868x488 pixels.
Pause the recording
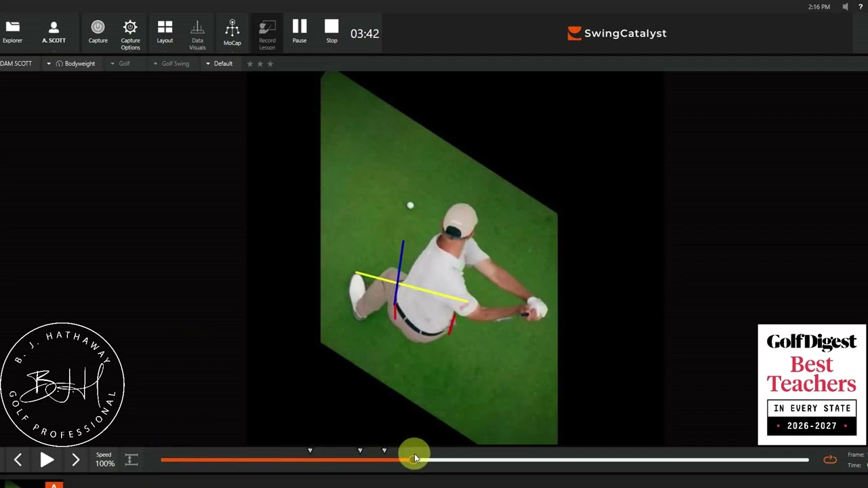pyautogui.click(x=299, y=31)
